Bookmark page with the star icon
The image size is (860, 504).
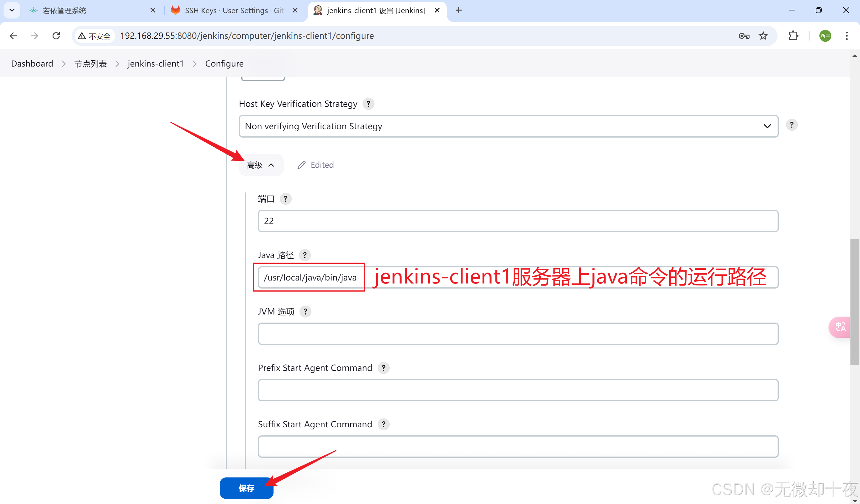pyautogui.click(x=763, y=36)
